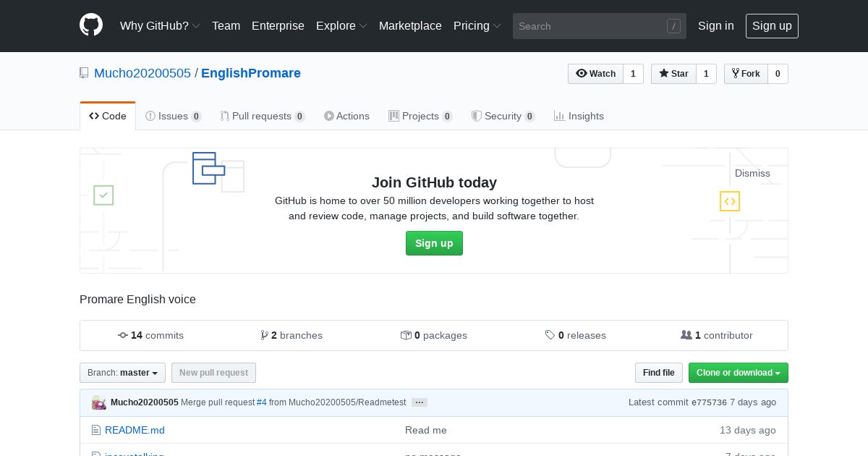Click the New pull request button
This screenshot has height=456, width=868.
[x=213, y=373]
